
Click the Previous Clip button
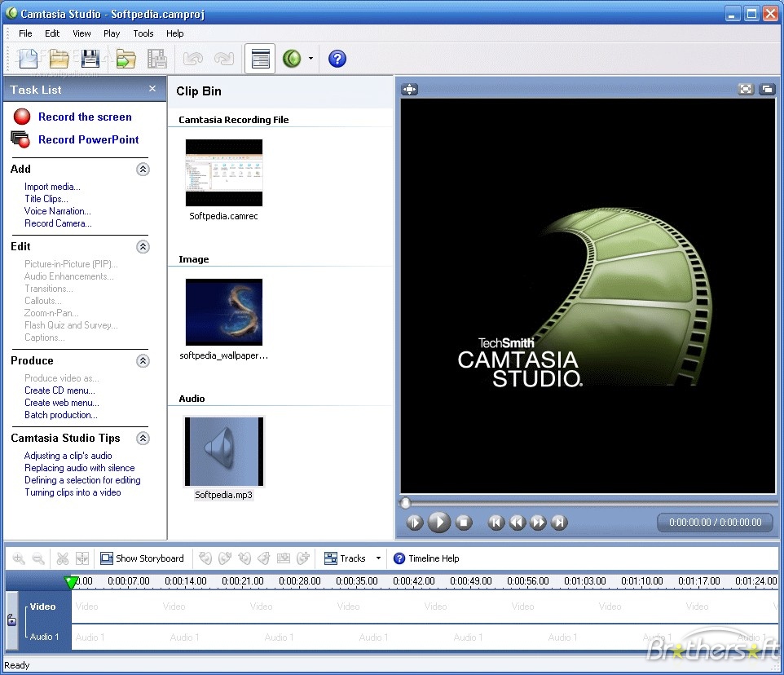496,523
